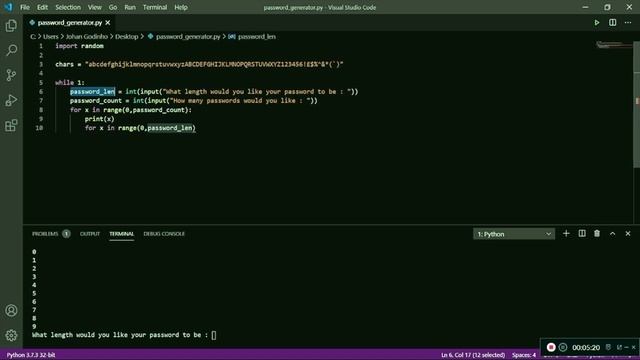Open the Search view in activity bar
Image resolution: width=640 pixels, height=360 pixels.
click(x=11, y=50)
